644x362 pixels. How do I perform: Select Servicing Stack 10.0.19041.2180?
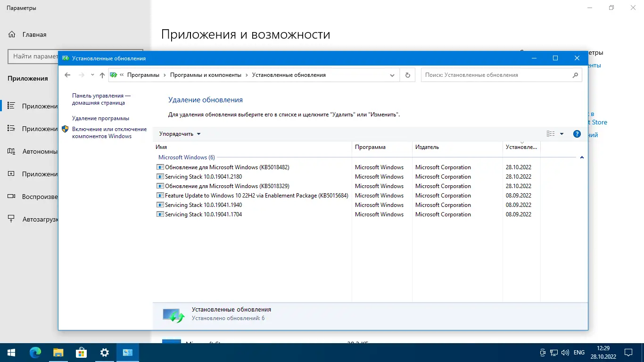click(x=347, y=177)
